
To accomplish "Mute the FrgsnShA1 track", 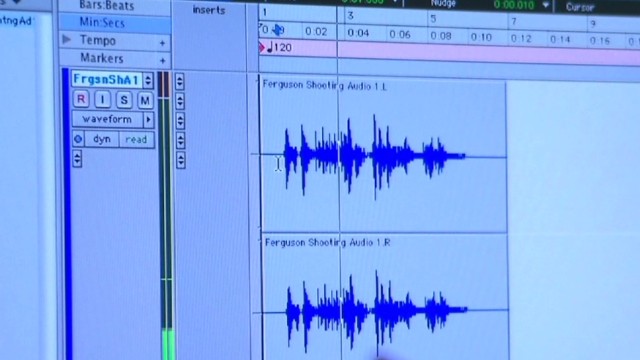I will pos(145,100).
